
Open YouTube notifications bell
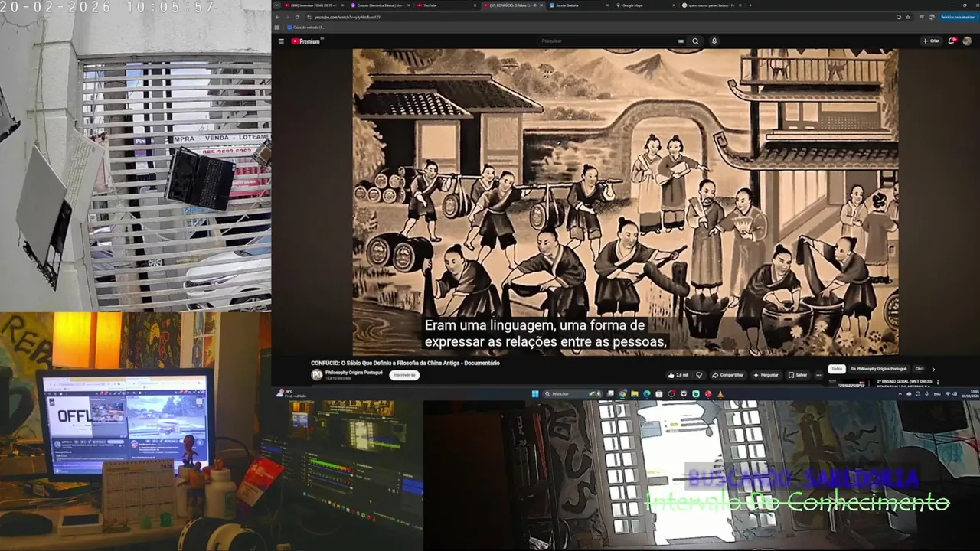[x=953, y=41]
